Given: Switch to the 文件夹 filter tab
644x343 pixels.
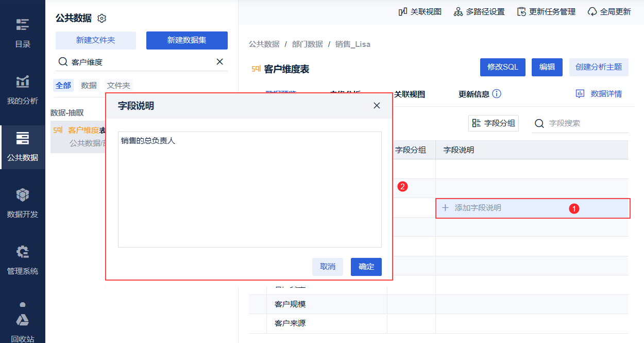Looking at the screenshot, I should coord(118,86).
